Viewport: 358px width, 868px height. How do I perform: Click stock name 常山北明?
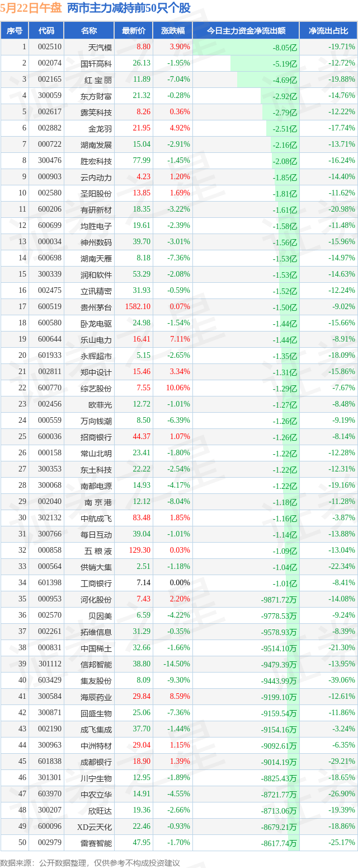click(x=96, y=453)
